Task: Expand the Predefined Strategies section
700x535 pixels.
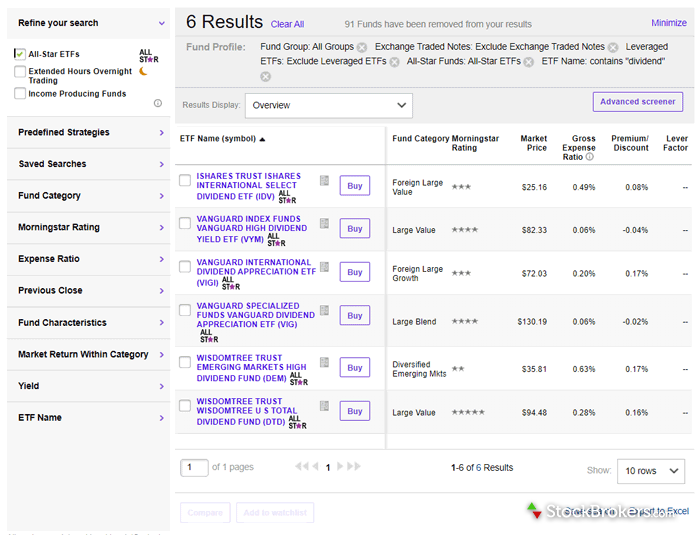Action: [88, 132]
